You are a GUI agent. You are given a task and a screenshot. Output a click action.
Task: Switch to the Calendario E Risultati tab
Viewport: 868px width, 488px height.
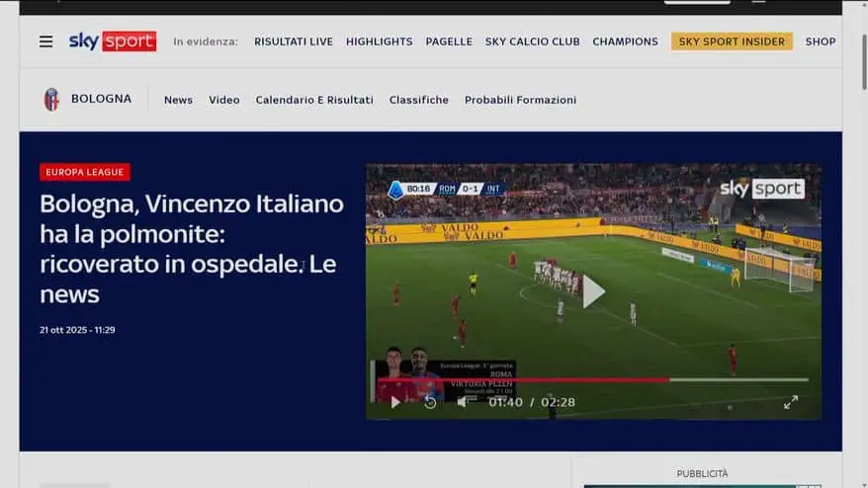(314, 100)
